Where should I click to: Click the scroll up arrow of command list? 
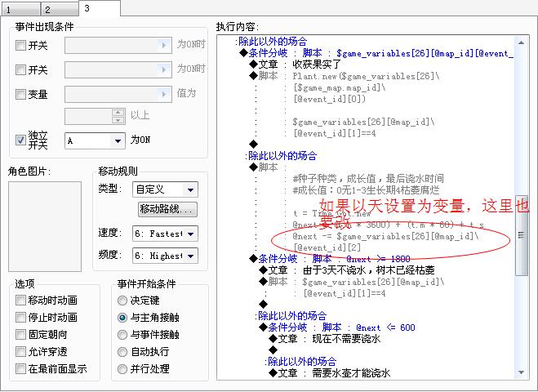(521, 43)
